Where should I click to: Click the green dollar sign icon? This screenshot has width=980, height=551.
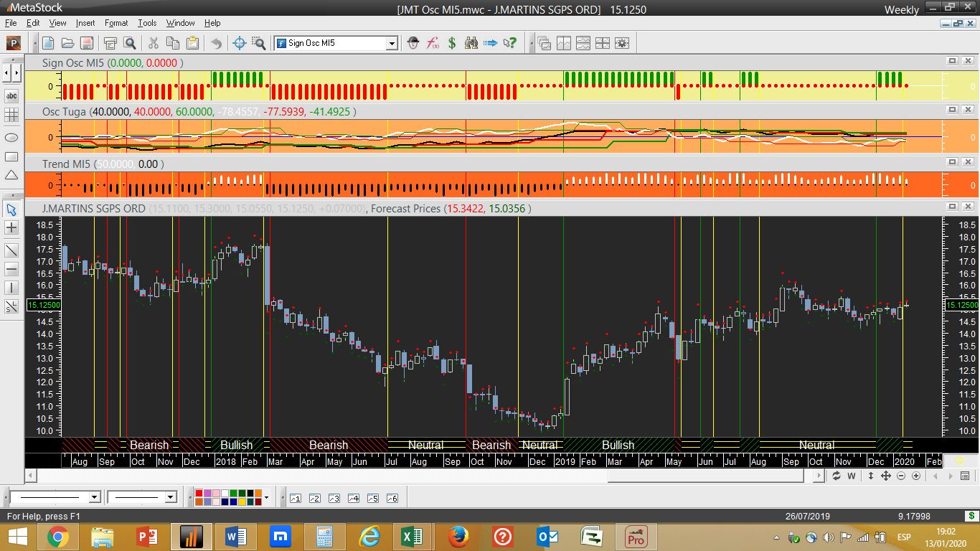pyautogui.click(x=452, y=43)
